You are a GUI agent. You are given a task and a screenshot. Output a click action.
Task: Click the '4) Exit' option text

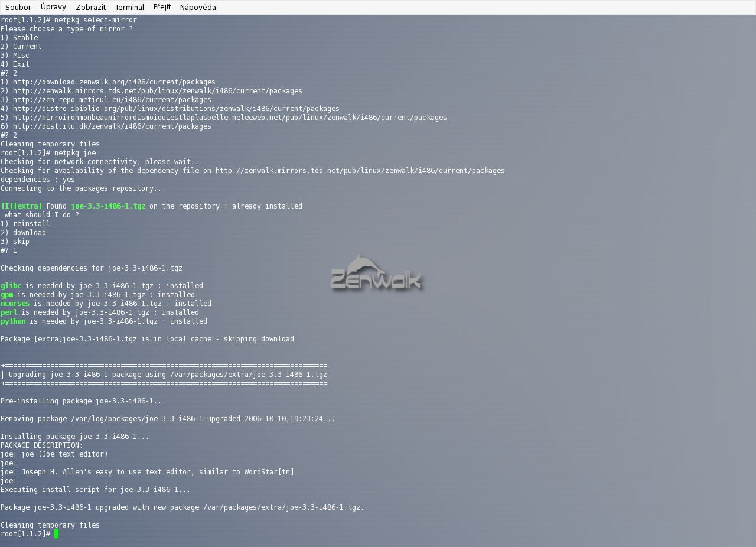[15, 64]
